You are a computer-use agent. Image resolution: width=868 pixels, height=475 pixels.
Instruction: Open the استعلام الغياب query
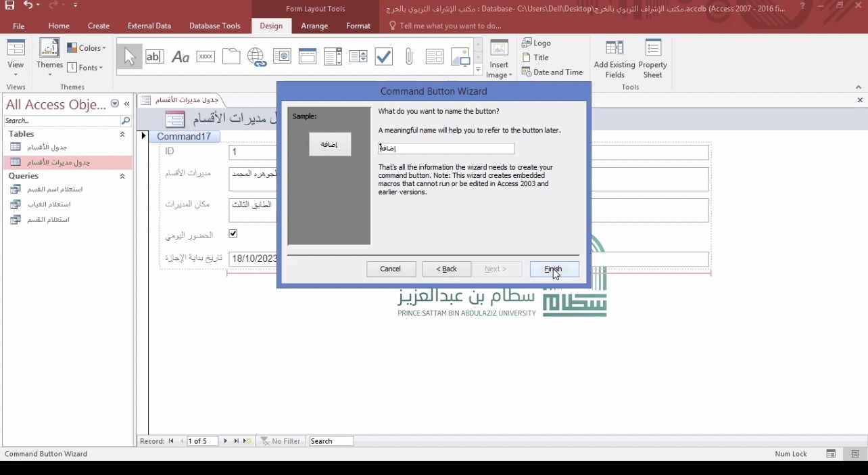[49, 204]
